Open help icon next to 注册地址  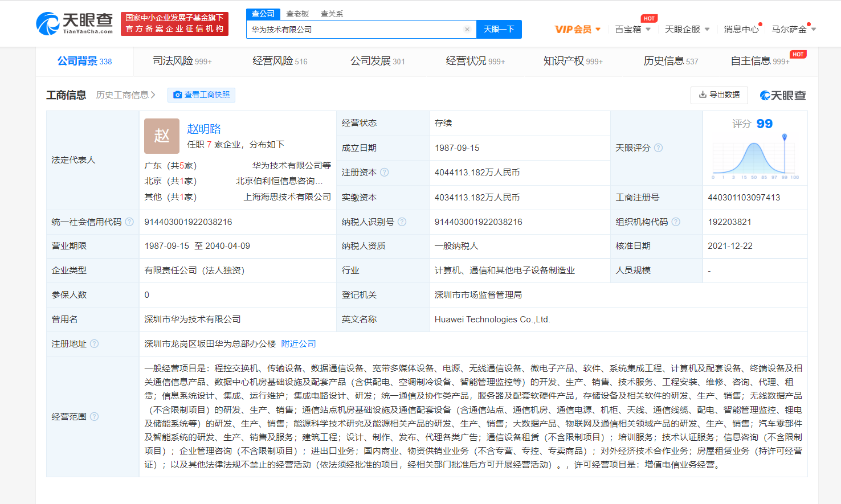tap(95, 343)
